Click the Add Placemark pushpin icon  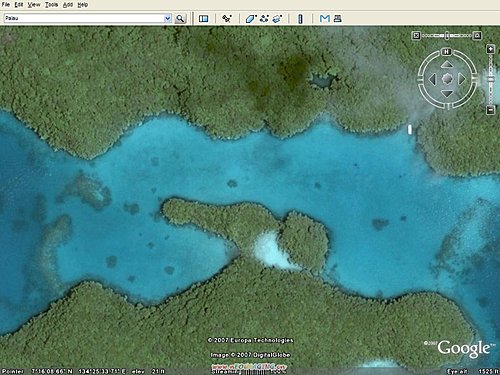pyautogui.click(x=227, y=19)
